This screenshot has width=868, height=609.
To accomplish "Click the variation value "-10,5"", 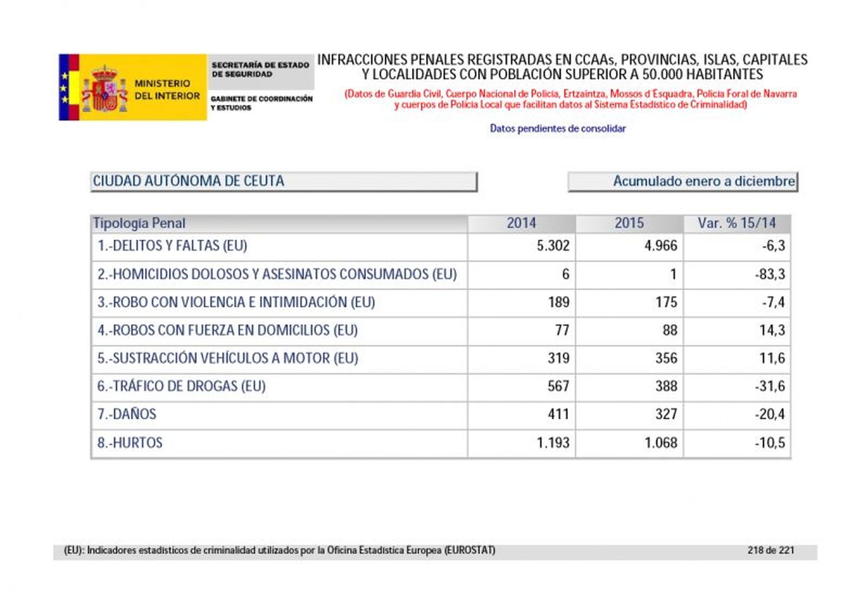I will (770, 443).
